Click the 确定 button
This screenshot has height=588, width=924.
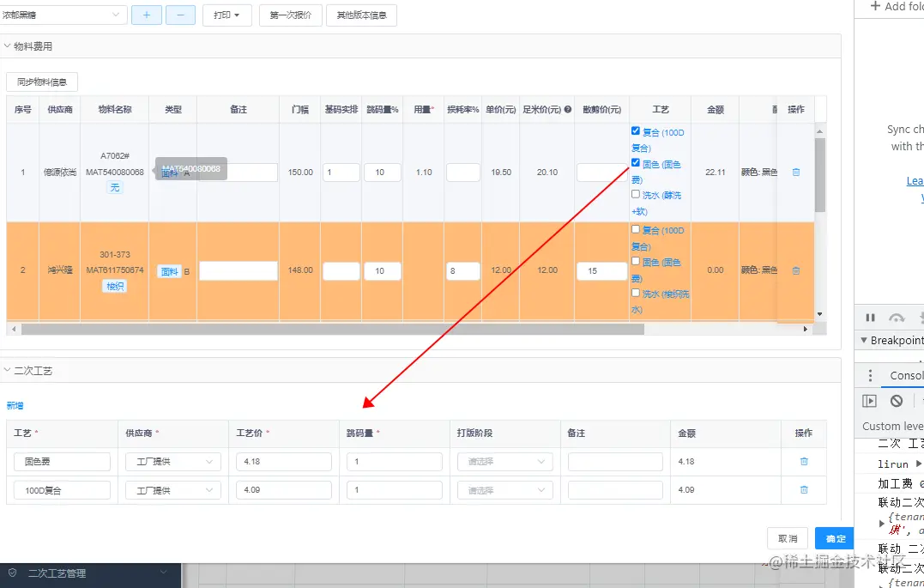[836, 538]
